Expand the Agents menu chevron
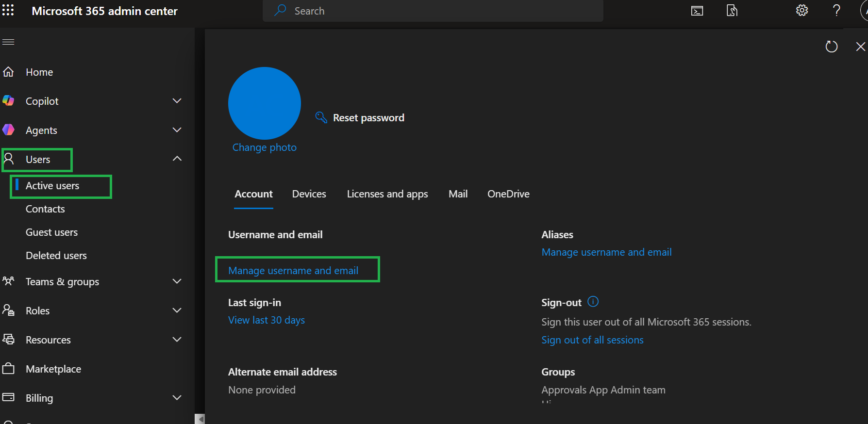 177,130
